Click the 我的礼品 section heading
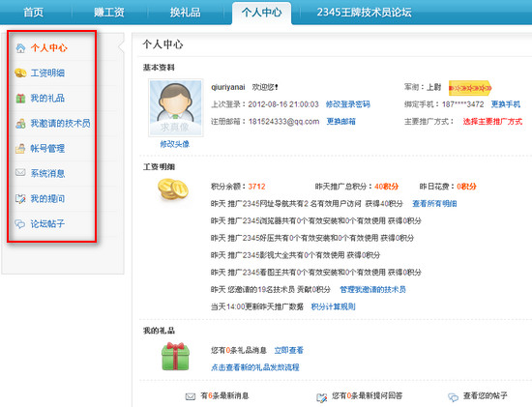The width and height of the screenshot is (532, 407). (x=159, y=331)
